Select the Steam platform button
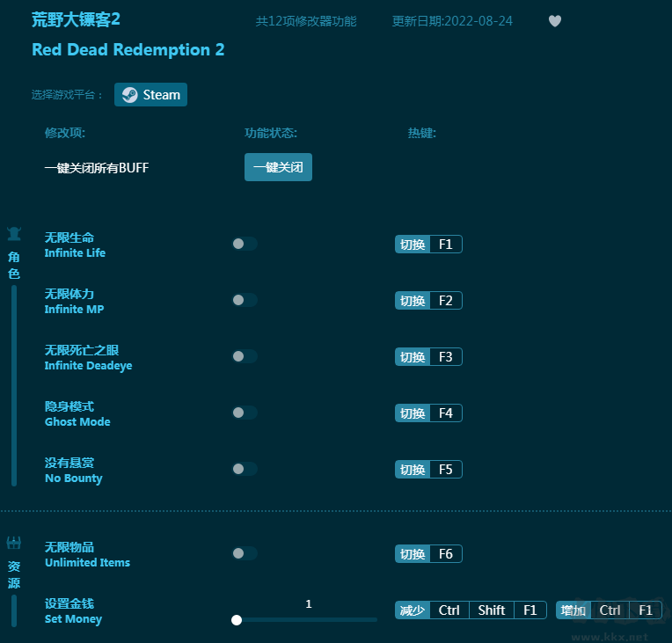 point(150,94)
